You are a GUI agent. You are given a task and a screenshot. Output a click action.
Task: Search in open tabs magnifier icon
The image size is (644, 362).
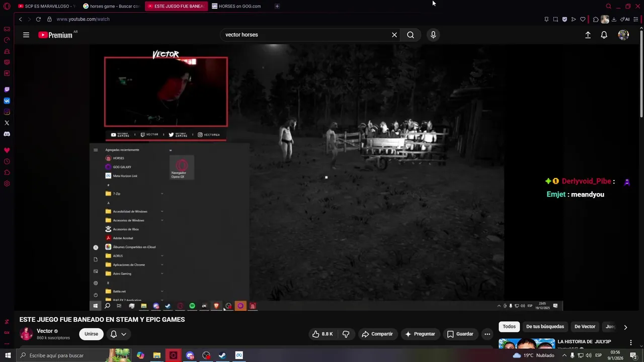tap(608, 6)
